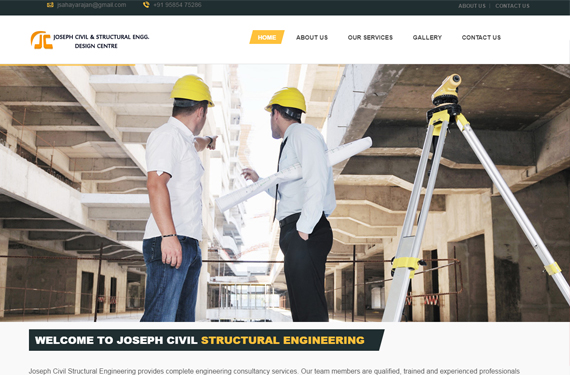570x375 pixels.
Task: Select the Home menu item
Action: [x=267, y=37]
